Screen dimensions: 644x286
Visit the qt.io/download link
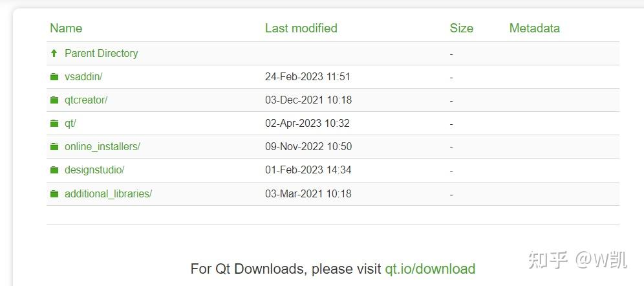[x=430, y=269]
